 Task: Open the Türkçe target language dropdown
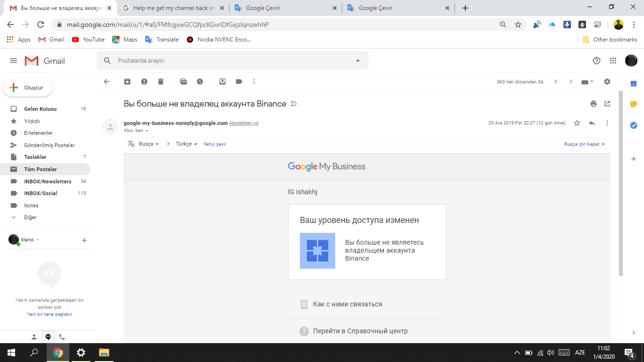coord(187,144)
